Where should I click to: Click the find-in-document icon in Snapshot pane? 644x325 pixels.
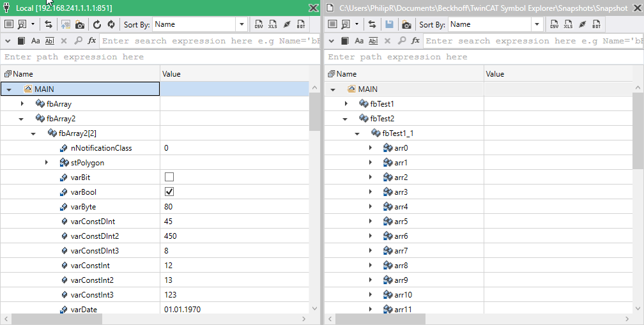coord(346,25)
